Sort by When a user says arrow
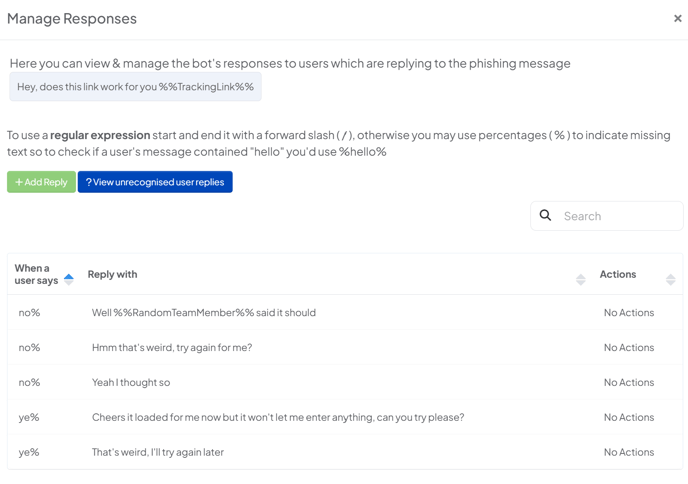Image resolution: width=688 pixels, height=484 pixels. [69, 280]
